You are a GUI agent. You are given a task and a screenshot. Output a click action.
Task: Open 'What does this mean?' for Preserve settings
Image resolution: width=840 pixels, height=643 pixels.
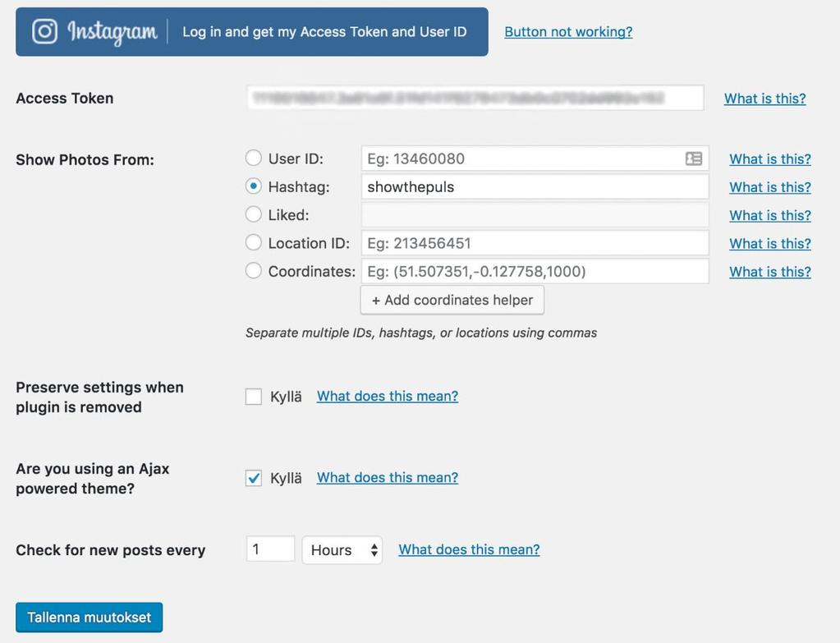point(388,396)
